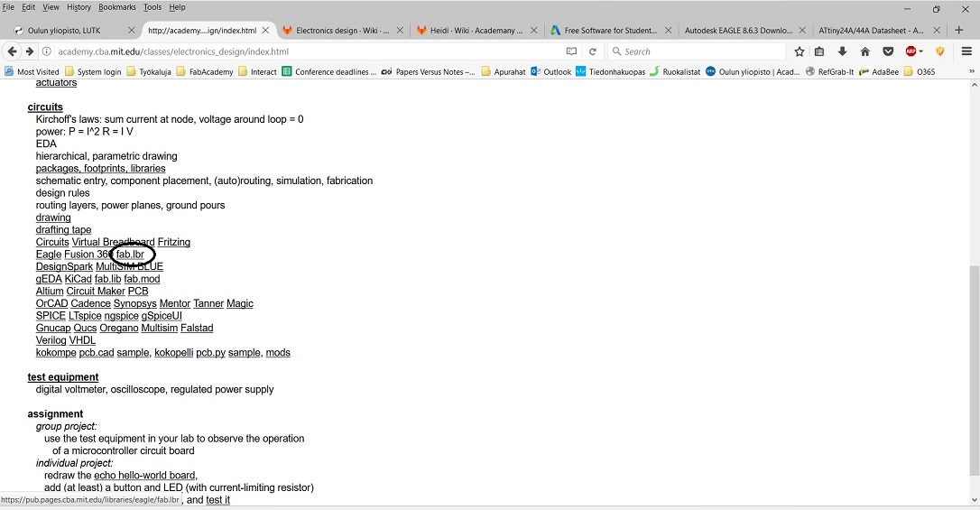This screenshot has height=510, width=980.
Task: Open Työkaluja bookmarks folder
Action: coord(149,72)
